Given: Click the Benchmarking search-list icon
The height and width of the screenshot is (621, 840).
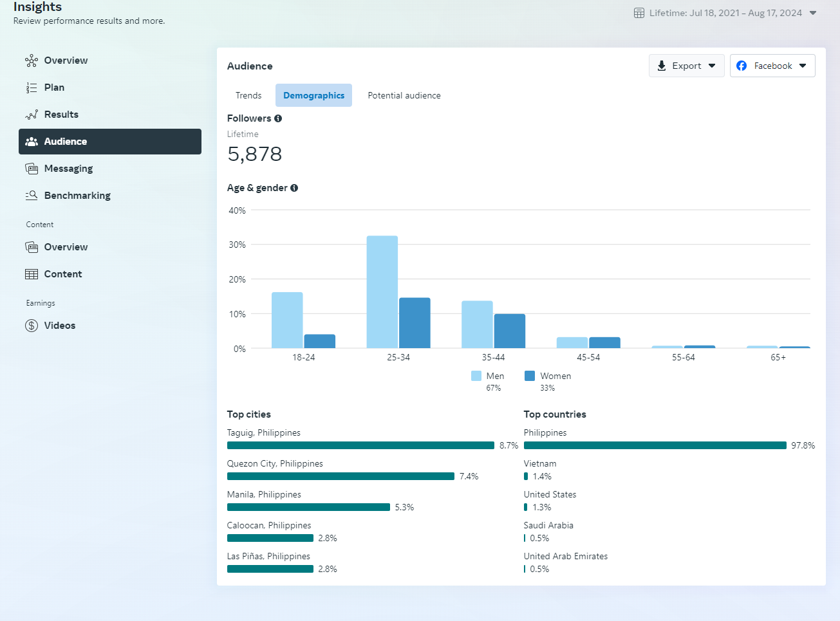Looking at the screenshot, I should click(32, 196).
